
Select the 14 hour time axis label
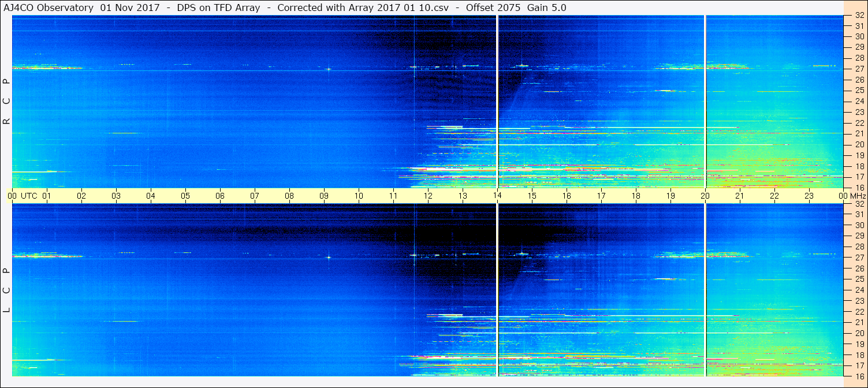[497, 196]
